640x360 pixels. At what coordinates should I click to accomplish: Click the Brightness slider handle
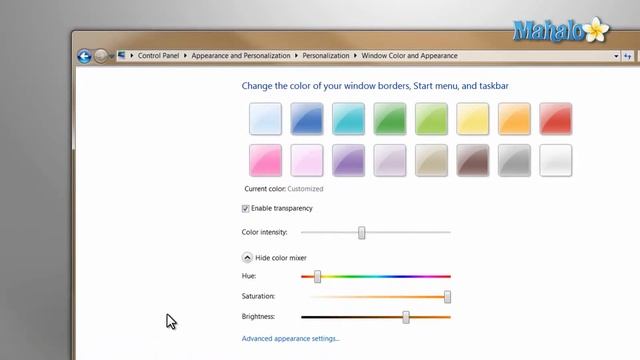click(x=406, y=317)
